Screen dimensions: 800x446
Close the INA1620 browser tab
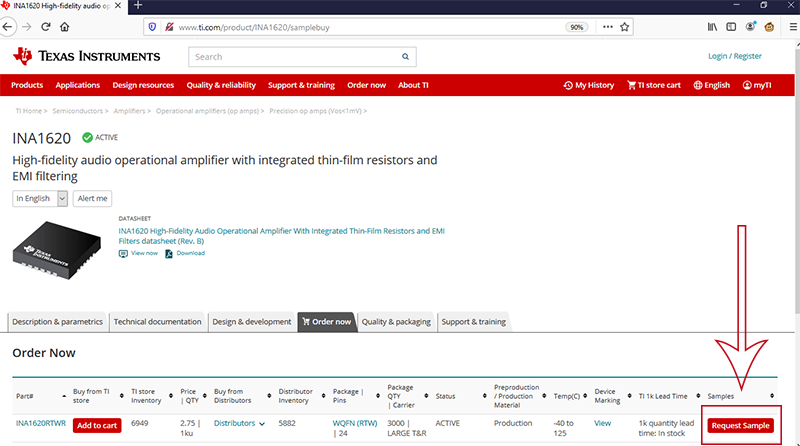coord(118,6)
